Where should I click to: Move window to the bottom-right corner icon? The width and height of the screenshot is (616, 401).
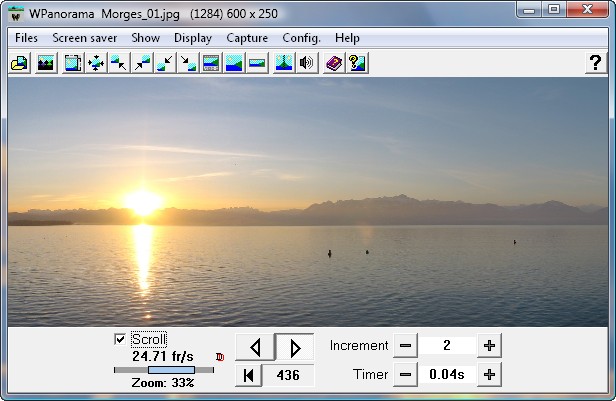click(188, 63)
